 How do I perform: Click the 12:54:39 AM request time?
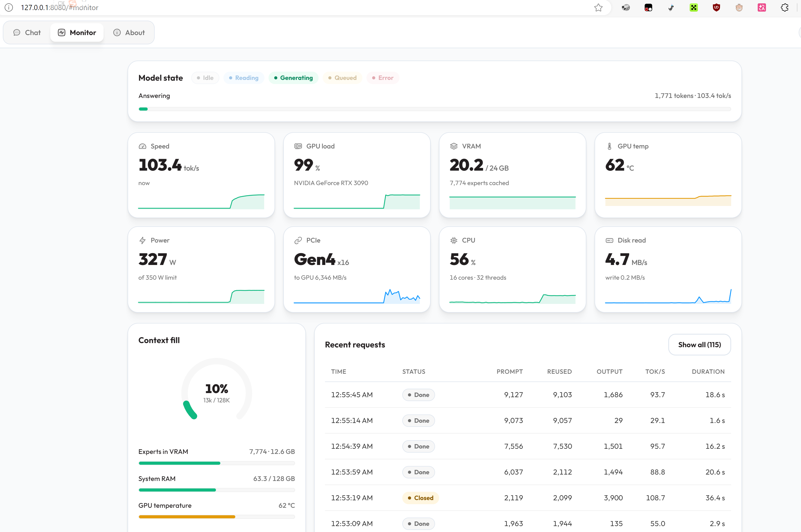[352, 446]
